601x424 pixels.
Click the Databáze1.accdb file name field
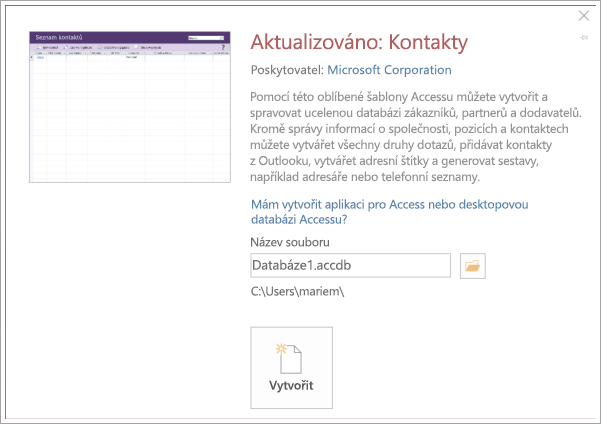[x=350, y=265]
